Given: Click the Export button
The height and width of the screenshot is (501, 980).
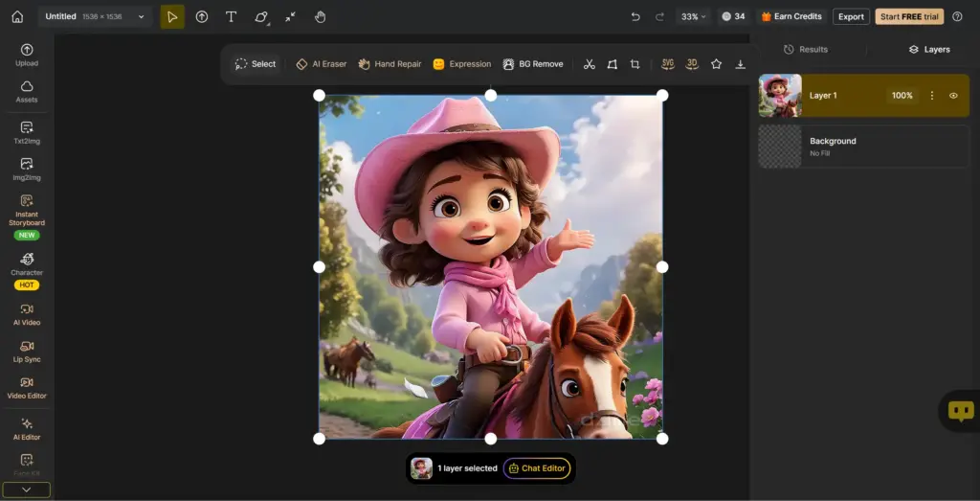Looking at the screenshot, I should point(851,16).
